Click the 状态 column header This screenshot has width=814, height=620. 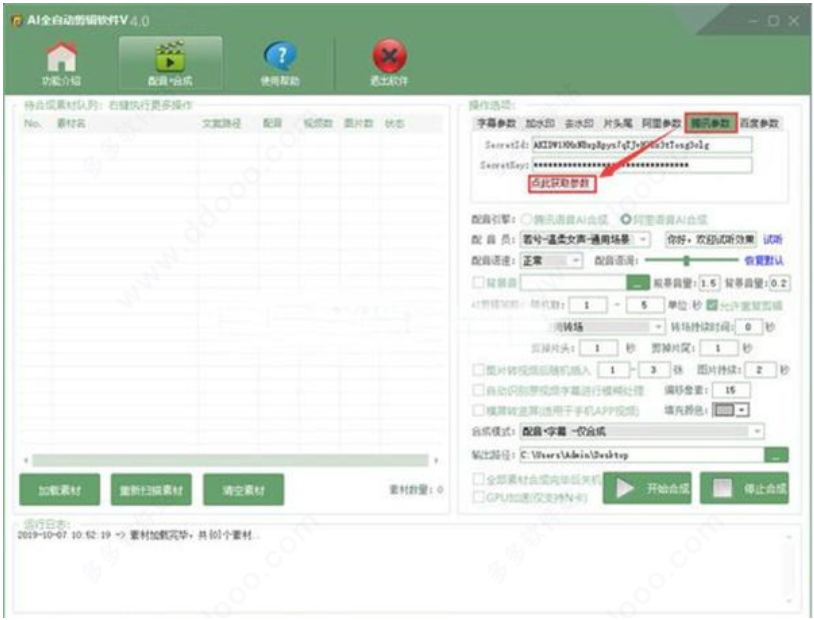395,124
